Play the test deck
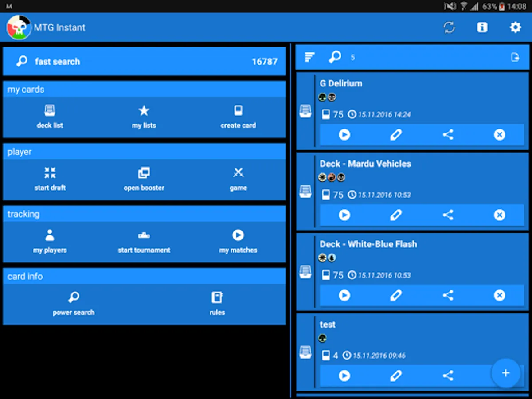The image size is (532, 399). [344, 376]
